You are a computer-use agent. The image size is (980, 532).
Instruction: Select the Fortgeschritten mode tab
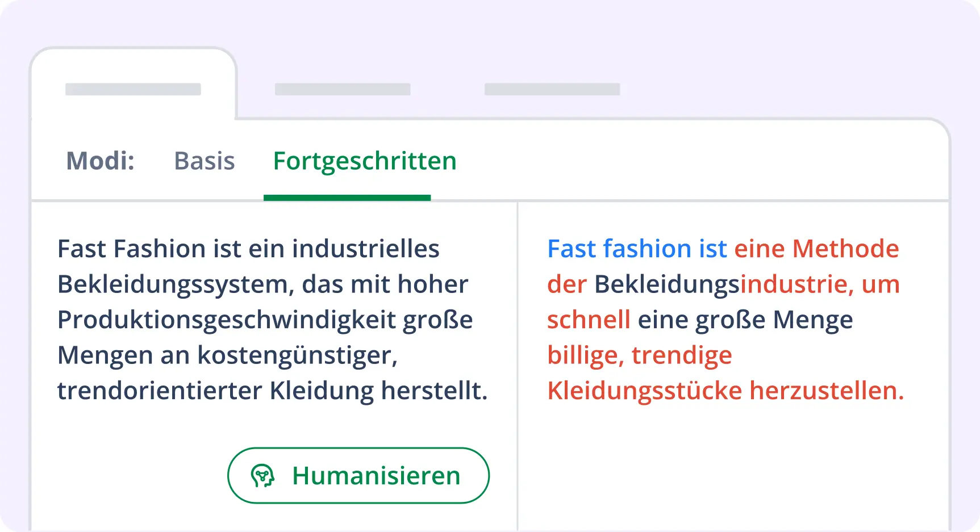click(364, 161)
